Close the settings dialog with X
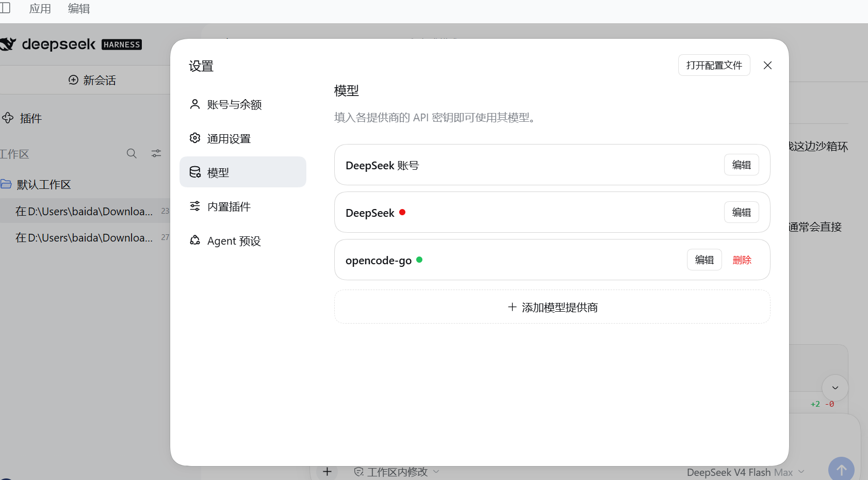The width and height of the screenshot is (868, 480). 767,66
